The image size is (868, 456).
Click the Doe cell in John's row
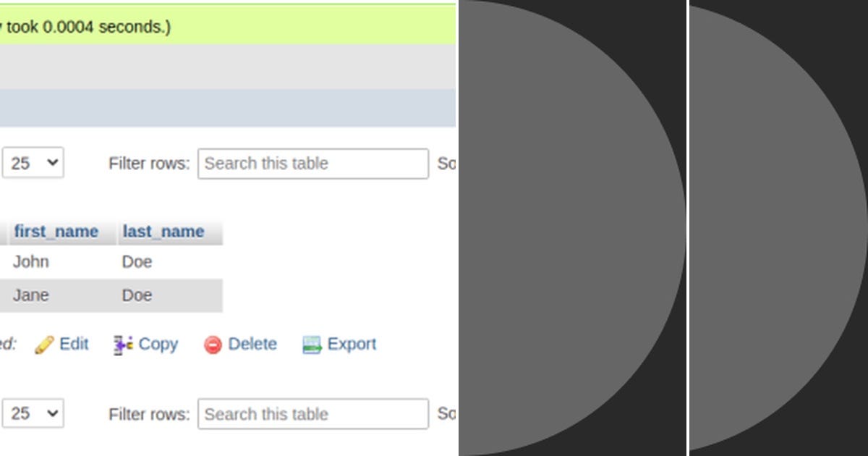pyautogui.click(x=137, y=261)
